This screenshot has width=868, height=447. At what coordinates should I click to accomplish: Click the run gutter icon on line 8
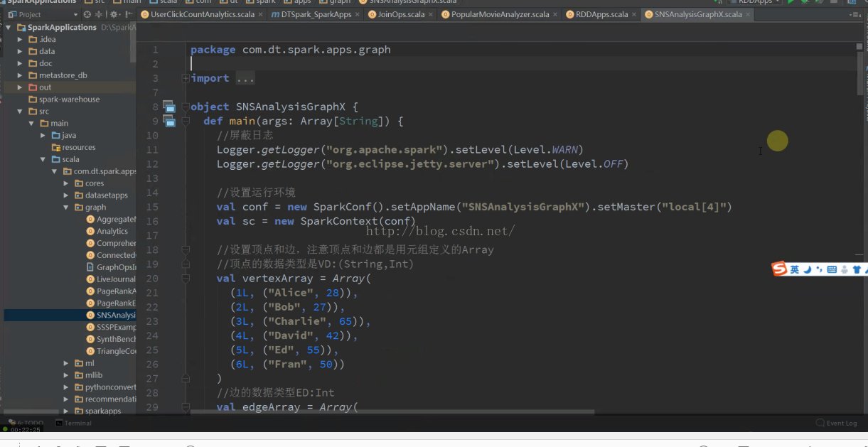pos(169,107)
